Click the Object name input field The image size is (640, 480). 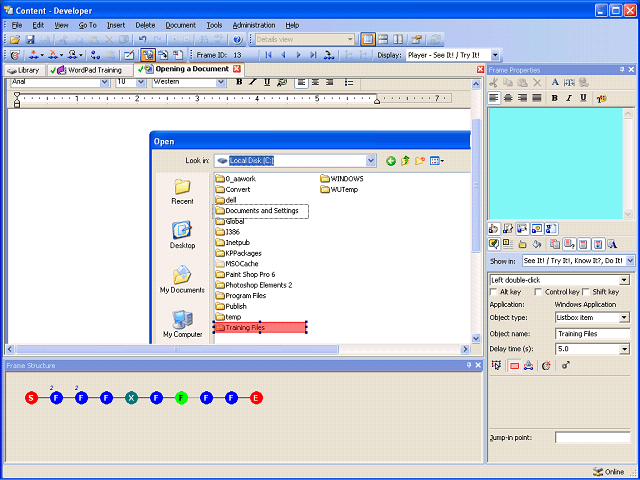[592, 334]
